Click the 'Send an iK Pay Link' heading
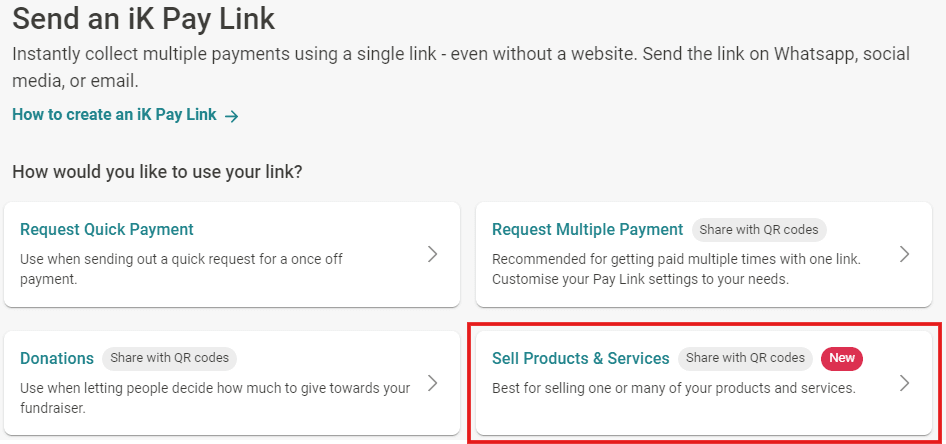Image resolution: width=946 pixels, height=444 pixels. [x=143, y=18]
